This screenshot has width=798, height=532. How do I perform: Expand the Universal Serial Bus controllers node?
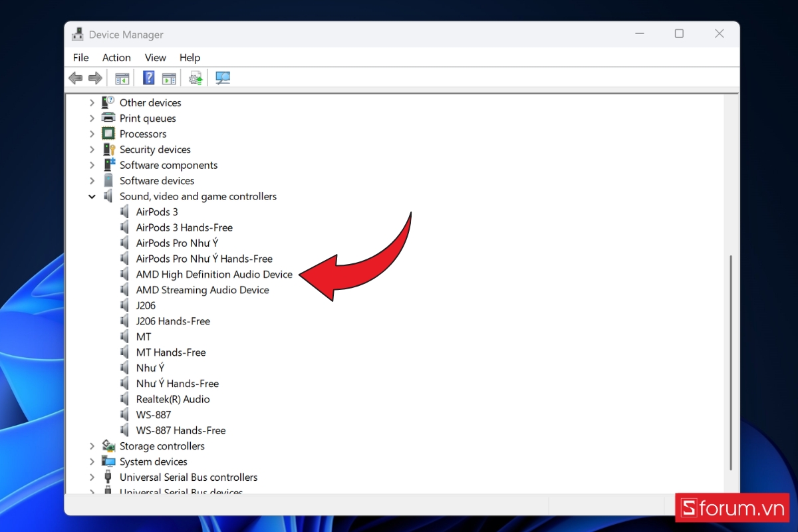[92, 477]
